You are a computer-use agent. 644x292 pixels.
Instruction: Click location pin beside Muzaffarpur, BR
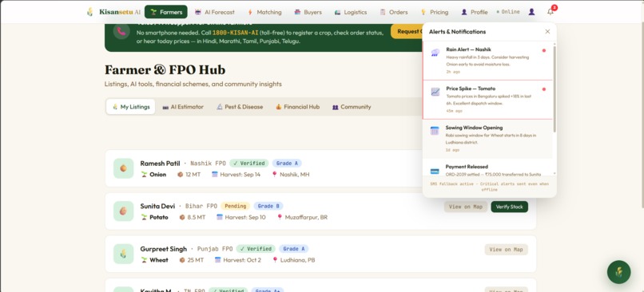tap(280, 217)
